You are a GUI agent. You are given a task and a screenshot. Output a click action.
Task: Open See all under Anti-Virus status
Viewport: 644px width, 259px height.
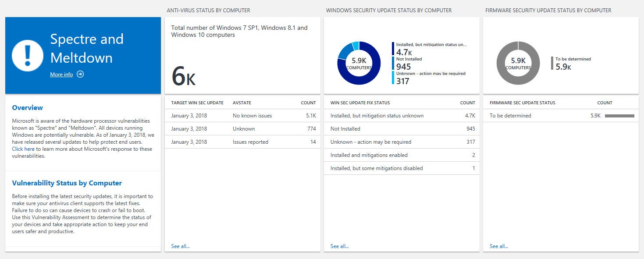(180, 246)
